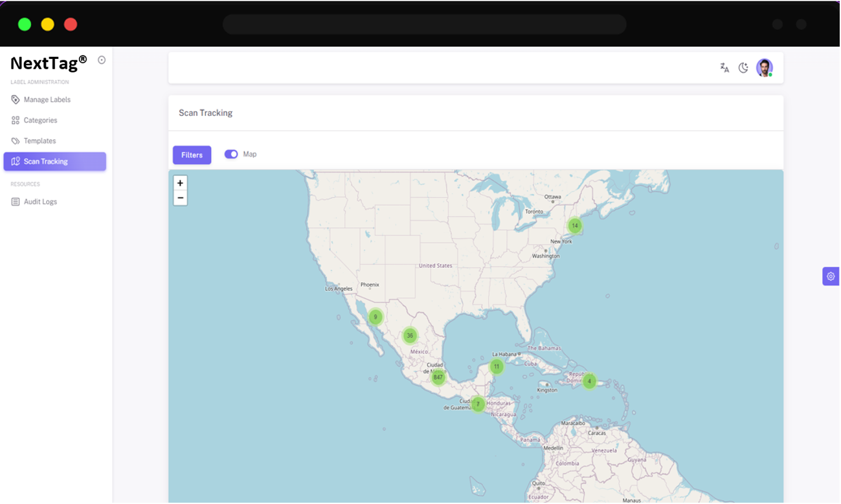Open the settings gear side tab
The height and width of the screenshot is (504, 841).
coord(831,276)
